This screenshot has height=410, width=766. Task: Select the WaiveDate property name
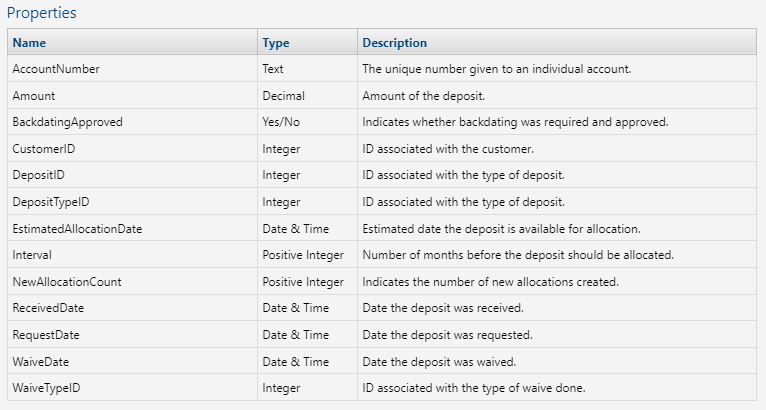point(41,362)
